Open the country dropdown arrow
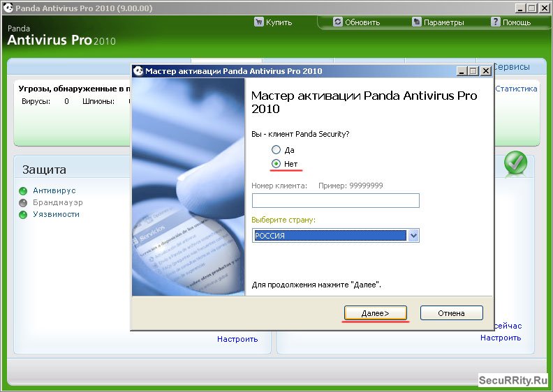The image size is (553, 392). pos(413,235)
